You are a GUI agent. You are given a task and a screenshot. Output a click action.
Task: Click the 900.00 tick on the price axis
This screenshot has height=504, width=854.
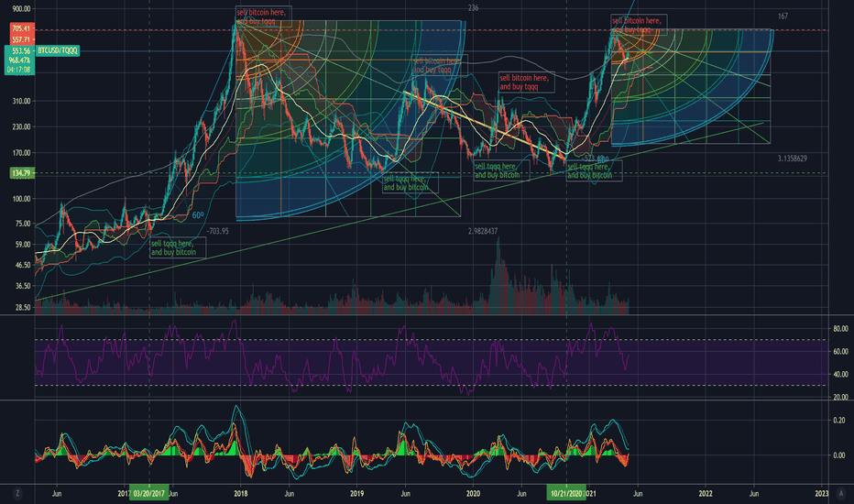point(22,9)
